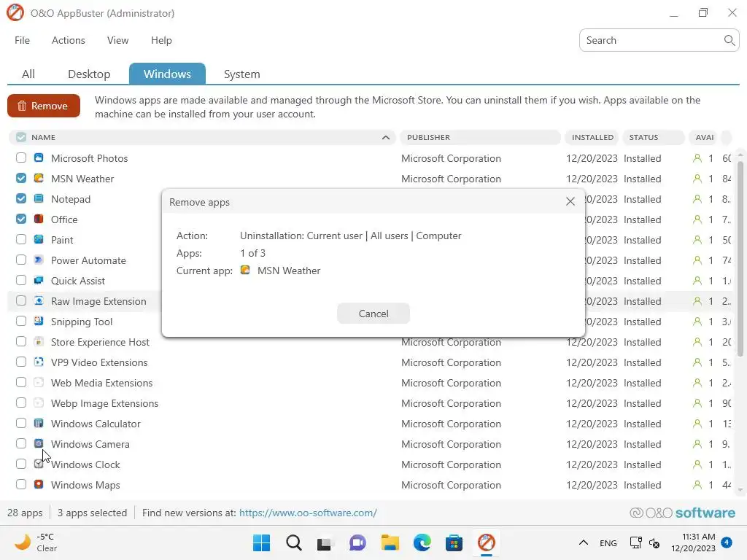The height and width of the screenshot is (560, 747).
Task: Sort by the PUBLISHER column header
Action: (x=480, y=137)
